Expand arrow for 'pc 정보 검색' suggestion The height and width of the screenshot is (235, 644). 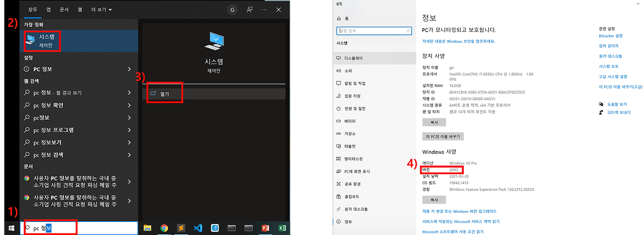(x=130, y=154)
